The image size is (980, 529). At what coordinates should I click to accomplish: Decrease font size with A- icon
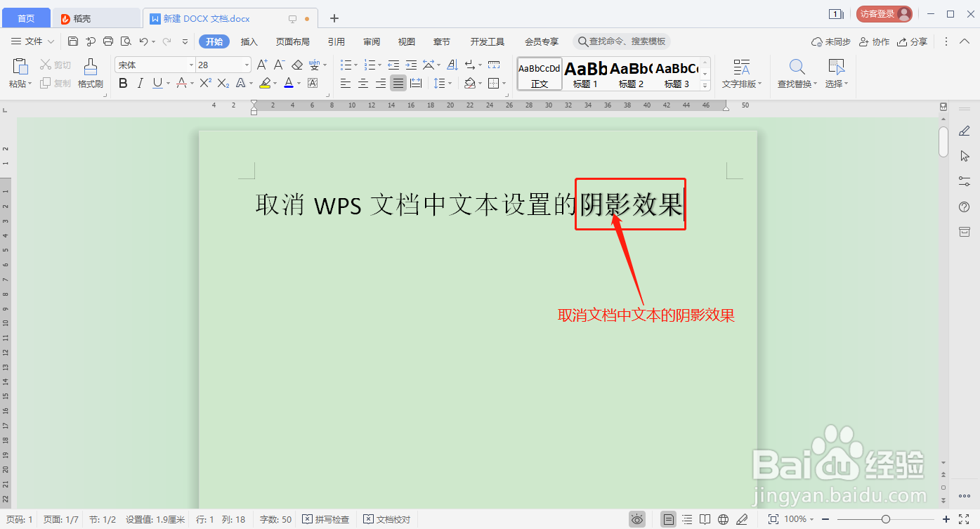[279, 65]
